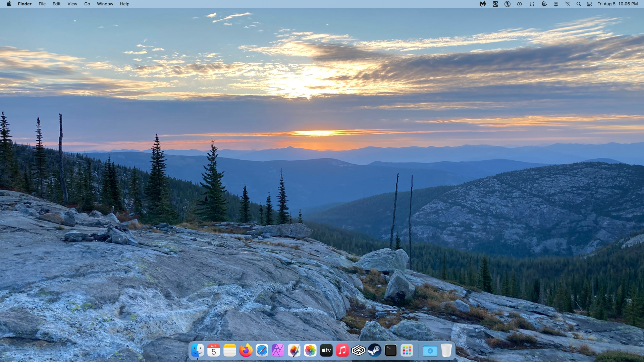Click the Malwarebytes menu bar icon
This screenshot has width=644, height=362.
pyautogui.click(x=483, y=4)
